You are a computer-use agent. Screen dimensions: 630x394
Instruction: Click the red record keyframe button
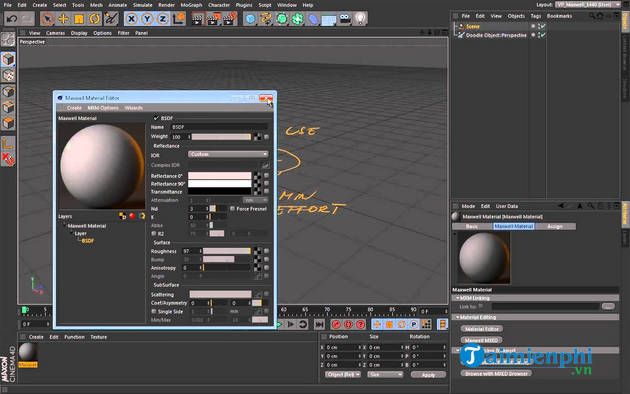336,324
